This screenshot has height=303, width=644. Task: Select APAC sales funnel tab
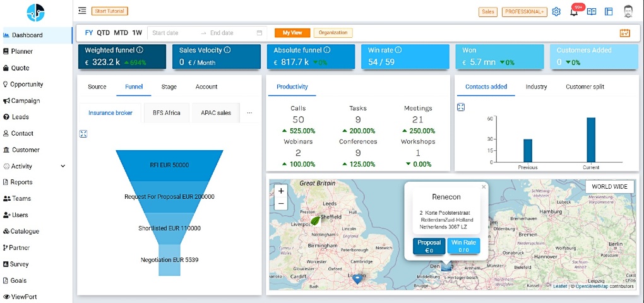click(x=216, y=113)
